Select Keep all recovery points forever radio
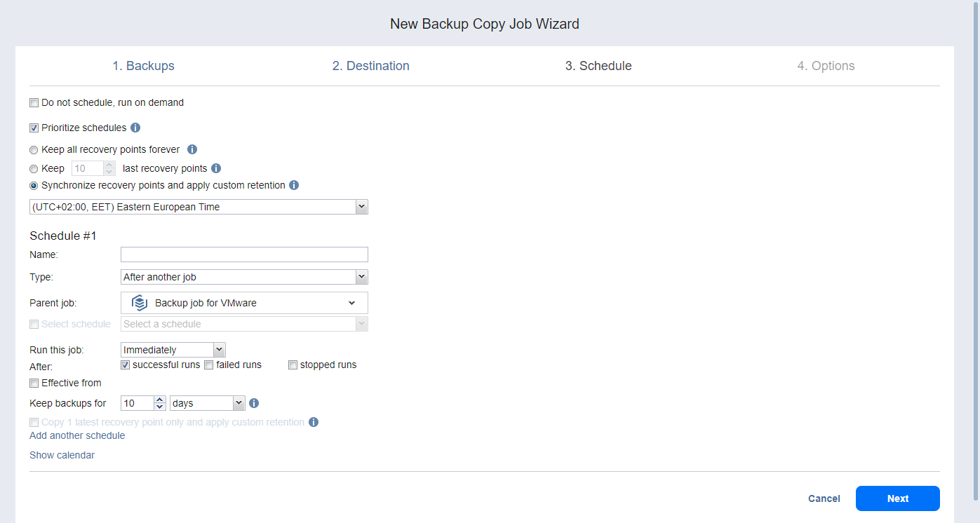This screenshot has width=980, height=523. pyautogui.click(x=34, y=150)
